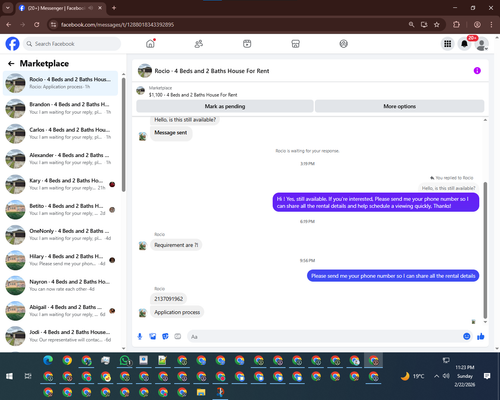Image resolution: width=500 pixels, height=400 pixels.
Task: Open Task View on taskbar
Action: [28, 376]
